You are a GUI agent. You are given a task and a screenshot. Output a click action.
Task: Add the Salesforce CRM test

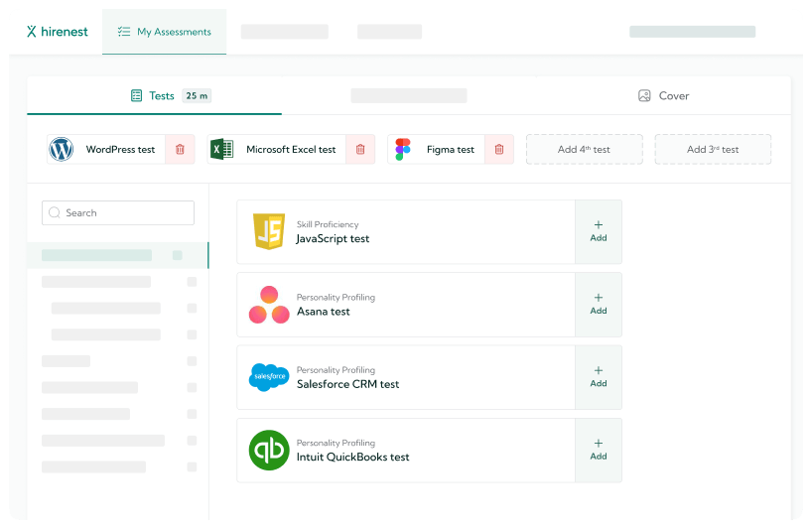tap(599, 377)
